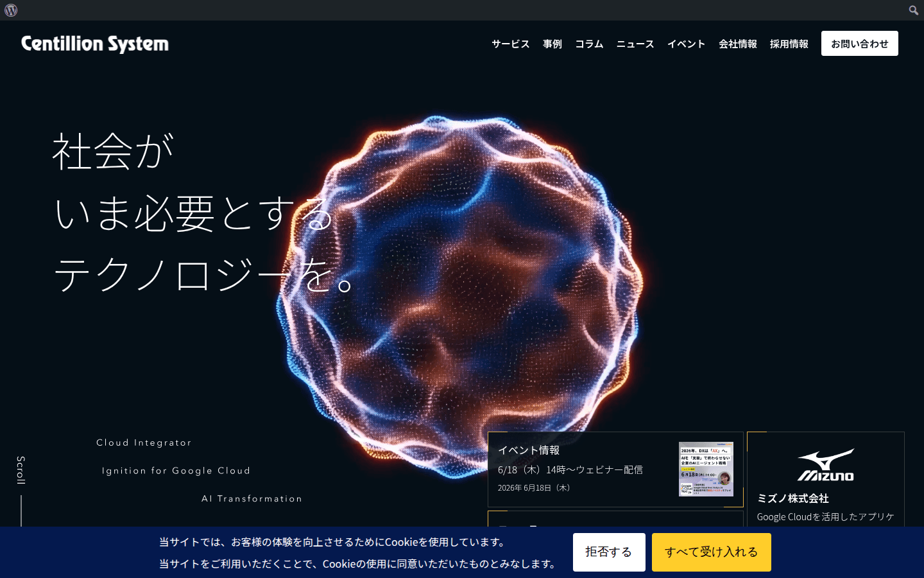Open the admin bar search icon
The height and width of the screenshot is (578, 924).
[913, 10]
